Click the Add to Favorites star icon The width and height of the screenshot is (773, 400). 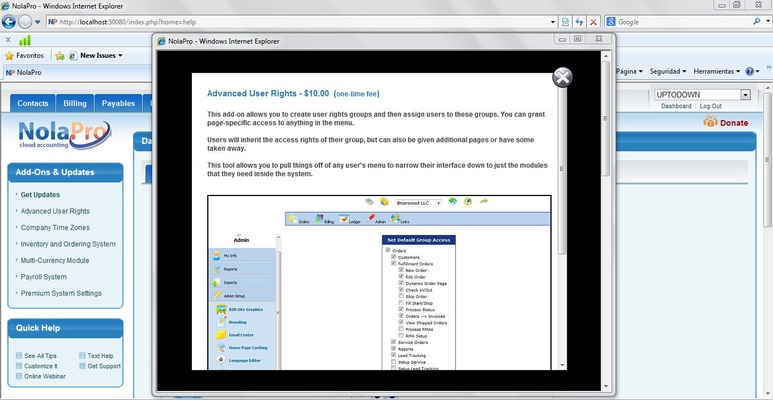pos(60,56)
